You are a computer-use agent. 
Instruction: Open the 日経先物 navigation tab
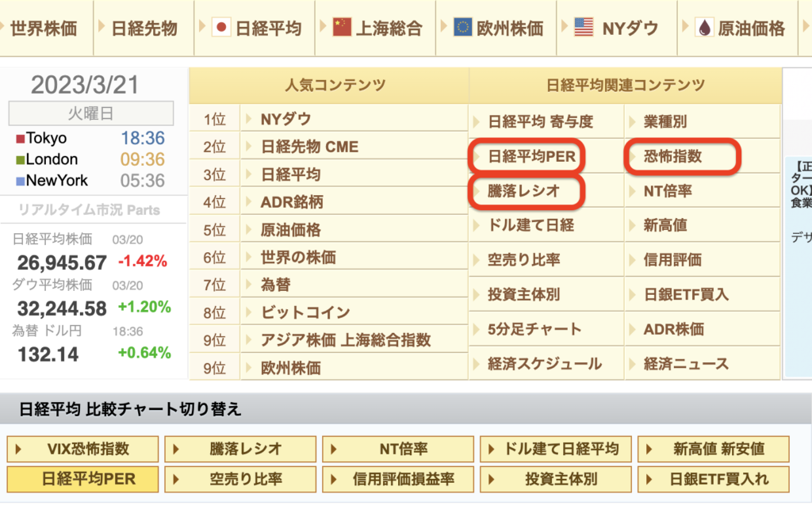pyautogui.click(x=144, y=29)
